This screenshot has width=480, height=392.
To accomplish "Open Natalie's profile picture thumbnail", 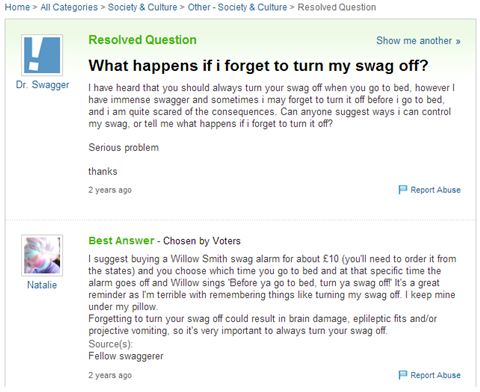I will [42, 256].
